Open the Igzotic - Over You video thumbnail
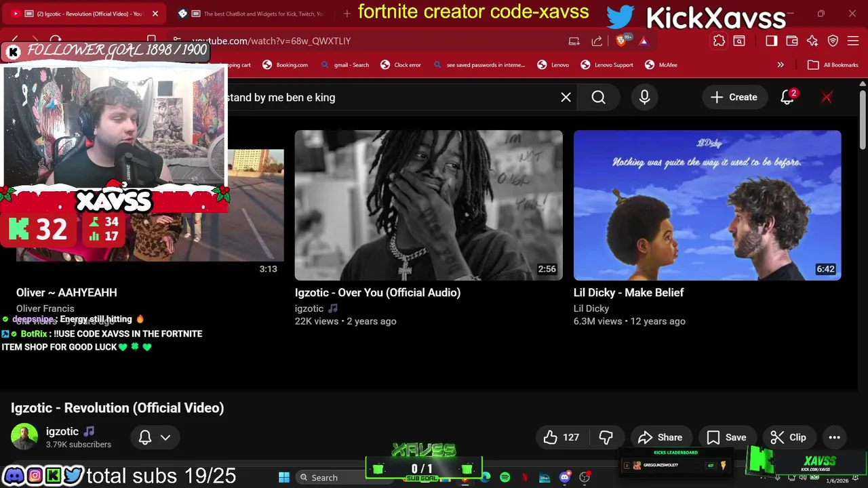This screenshot has height=488, width=868. pos(429,205)
